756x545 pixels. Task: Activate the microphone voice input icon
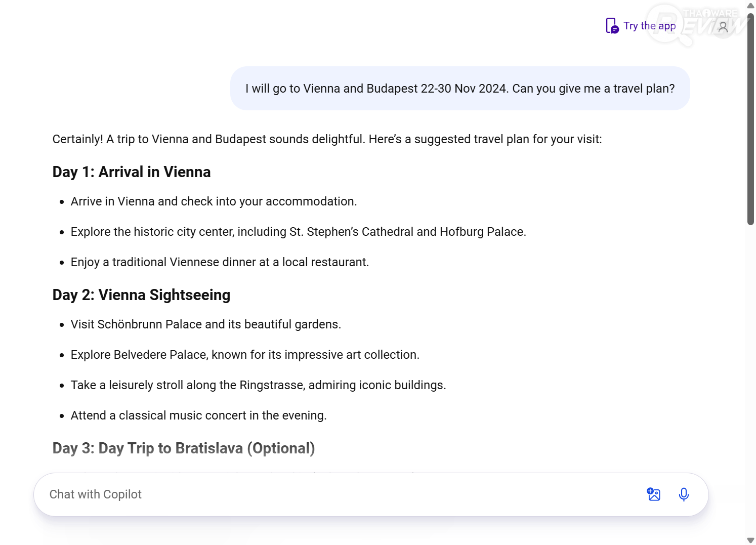[x=684, y=494]
